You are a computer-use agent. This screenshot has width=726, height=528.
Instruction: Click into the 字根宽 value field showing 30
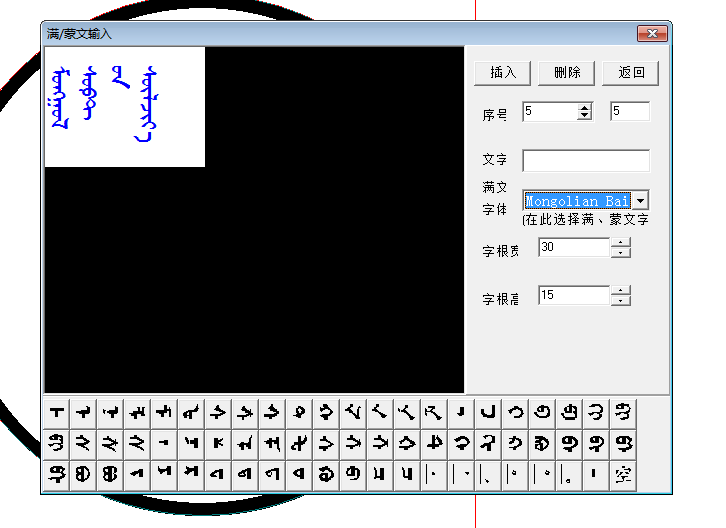coord(573,247)
